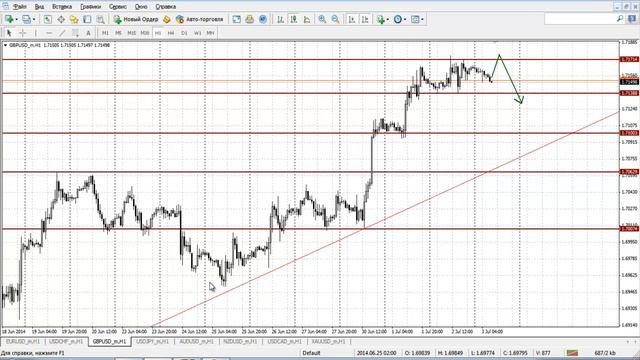Open the Графики menu
Image resolution: width=640 pixels, height=360 pixels.
(91, 7)
